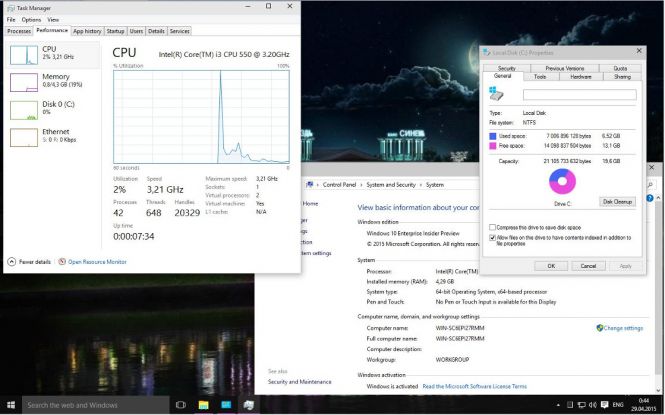Switch to the Services tab
The image size is (665, 415).
click(x=179, y=31)
